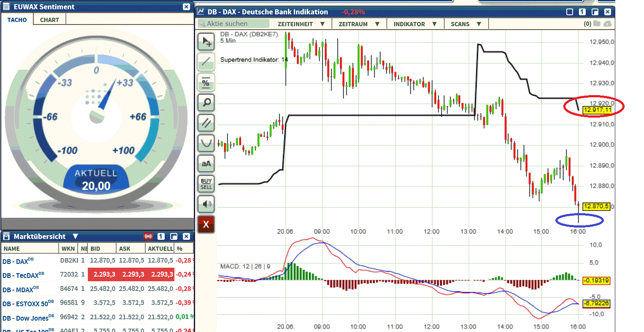This screenshot has height=332, width=644.
Task: Click the Dow Jones ASK value 21.522,0
Action: [x=131, y=317]
